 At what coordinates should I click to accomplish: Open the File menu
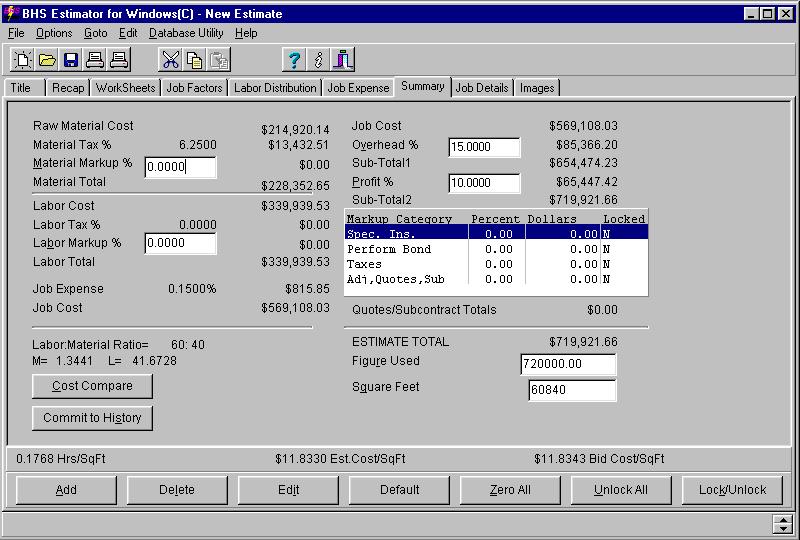click(x=16, y=33)
